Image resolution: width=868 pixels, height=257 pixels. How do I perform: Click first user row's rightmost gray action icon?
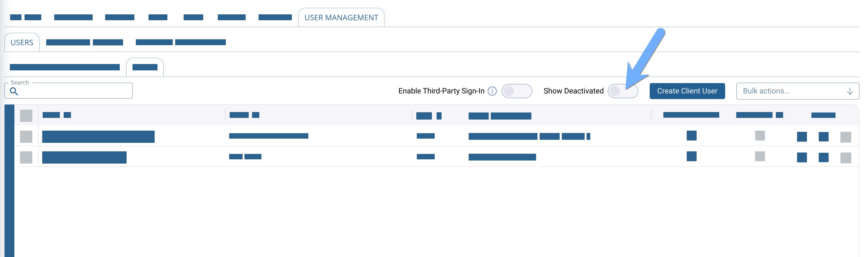point(845,137)
